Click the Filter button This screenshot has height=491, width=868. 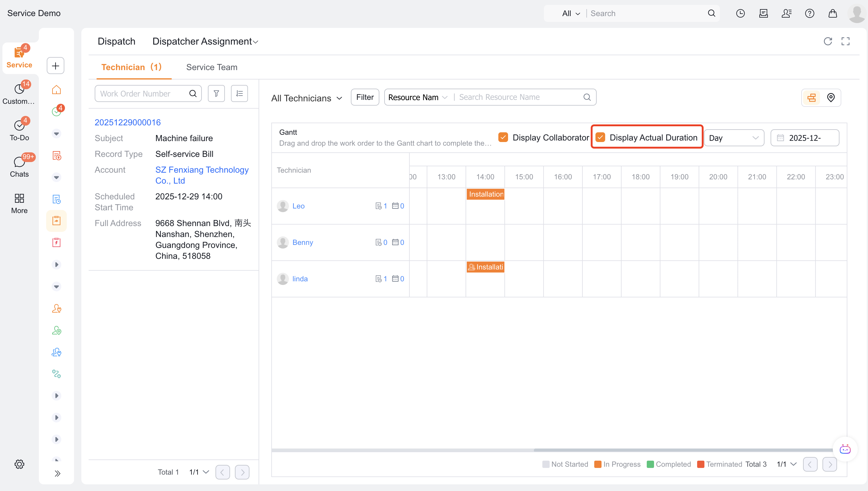click(x=365, y=97)
